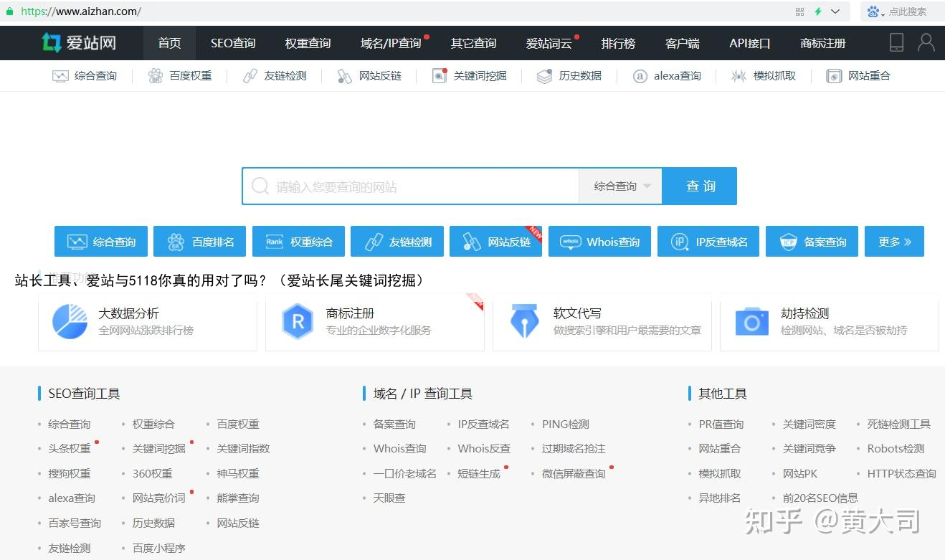Click the 软文代写 pen nib icon

[x=524, y=321]
